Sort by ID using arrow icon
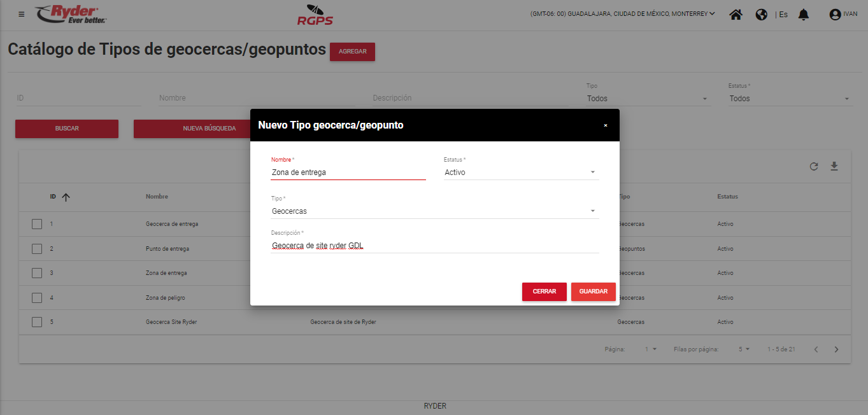 coord(66,197)
